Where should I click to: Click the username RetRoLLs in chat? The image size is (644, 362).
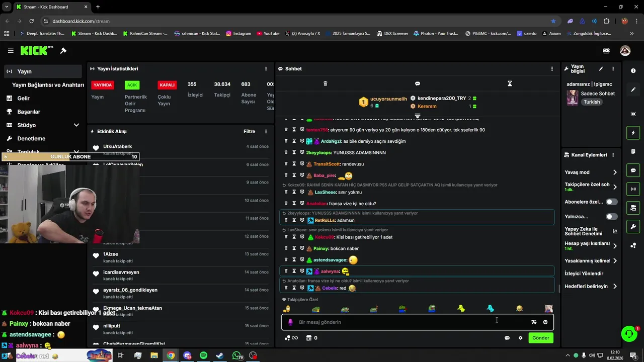click(x=325, y=220)
